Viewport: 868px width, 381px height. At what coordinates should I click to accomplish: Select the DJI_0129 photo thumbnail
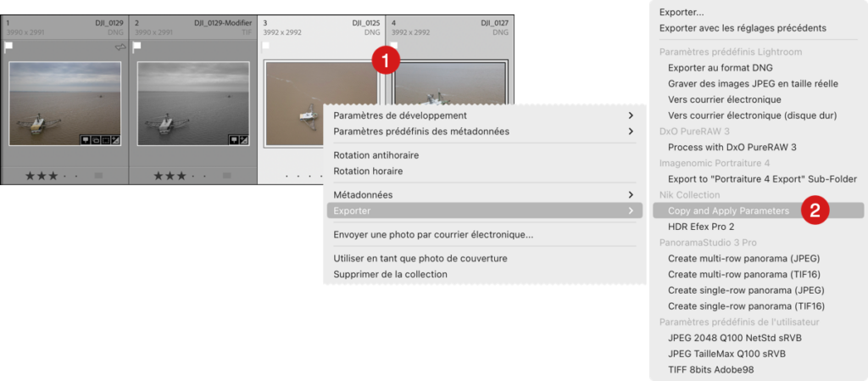[64, 103]
